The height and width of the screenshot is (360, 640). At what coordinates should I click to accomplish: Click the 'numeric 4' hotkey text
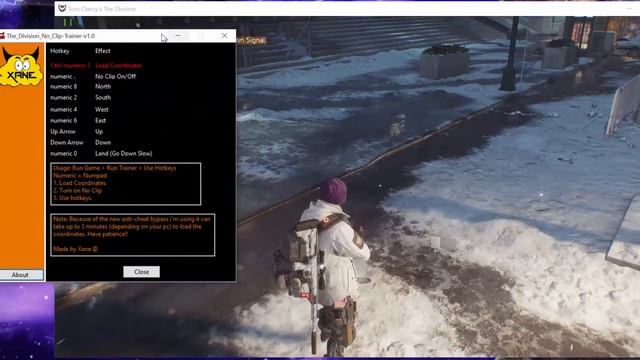click(64, 109)
